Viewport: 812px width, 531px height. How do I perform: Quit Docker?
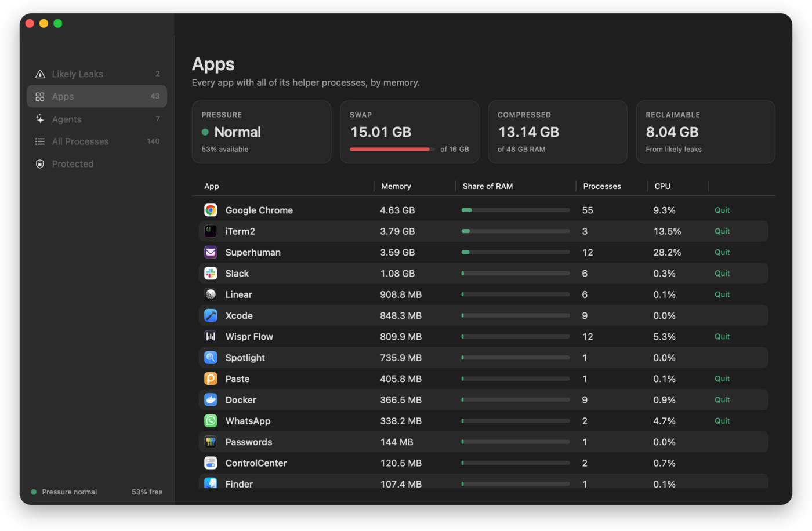click(722, 400)
